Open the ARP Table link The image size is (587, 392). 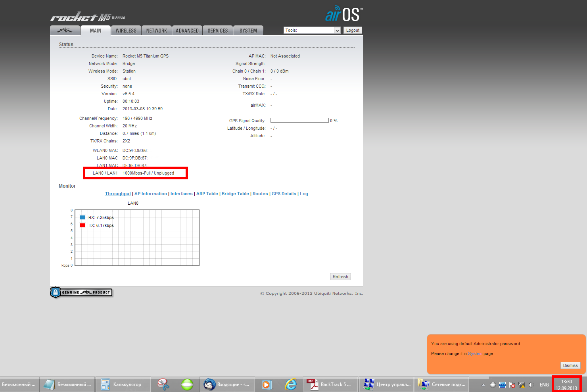point(207,194)
